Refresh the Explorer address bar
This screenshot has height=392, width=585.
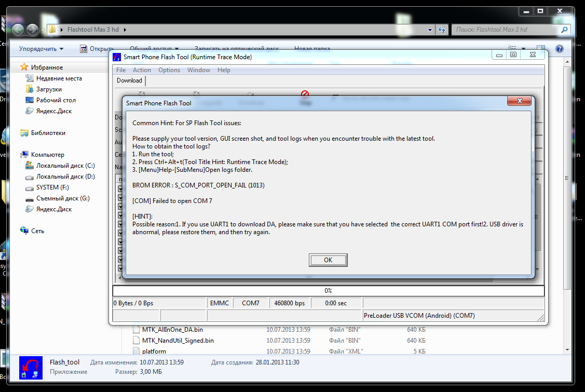pos(442,30)
